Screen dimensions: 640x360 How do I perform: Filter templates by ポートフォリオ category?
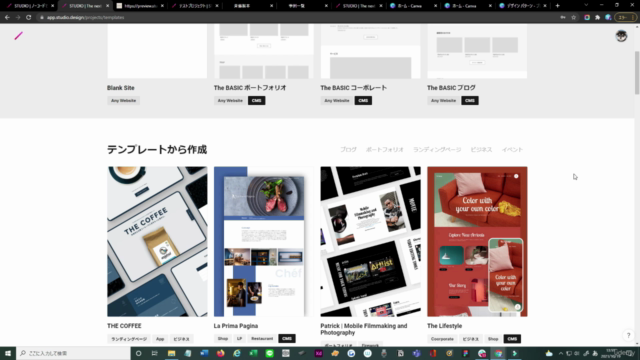point(384,150)
